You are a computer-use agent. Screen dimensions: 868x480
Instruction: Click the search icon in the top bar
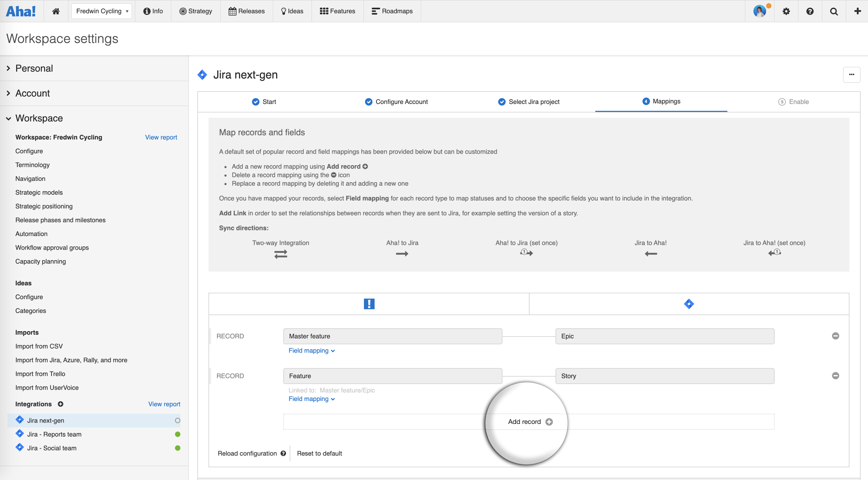(x=833, y=11)
